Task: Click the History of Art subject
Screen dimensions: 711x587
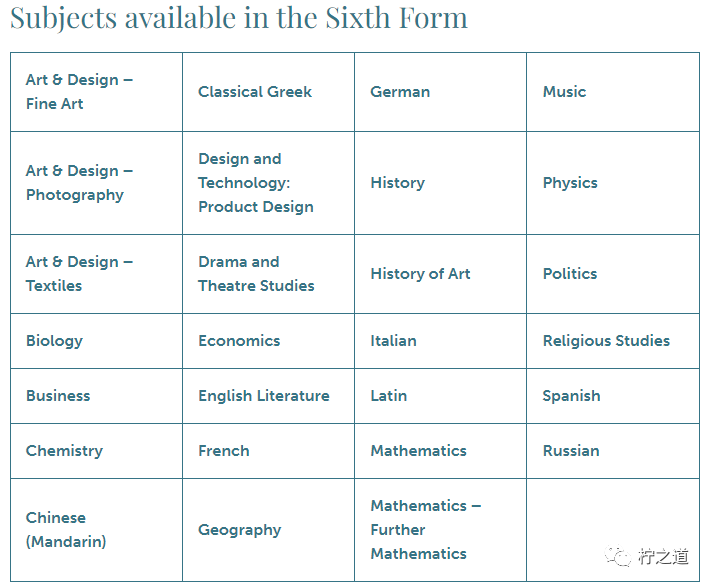Action: click(420, 274)
